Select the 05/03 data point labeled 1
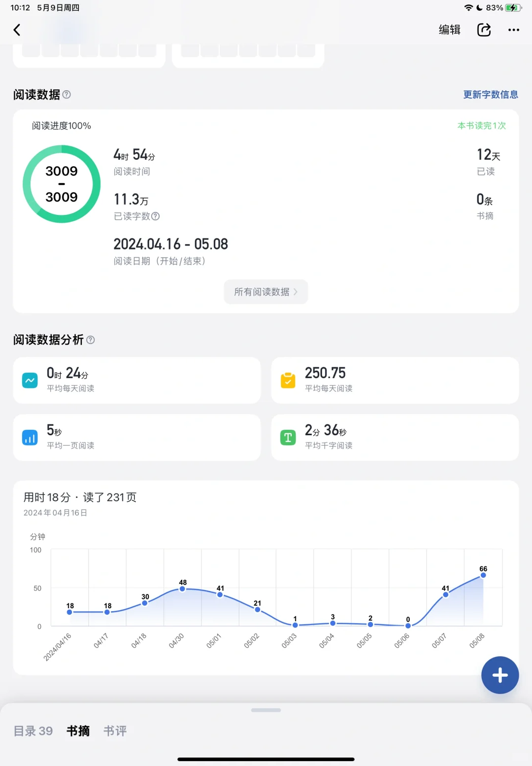The image size is (532, 766). [295, 625]
